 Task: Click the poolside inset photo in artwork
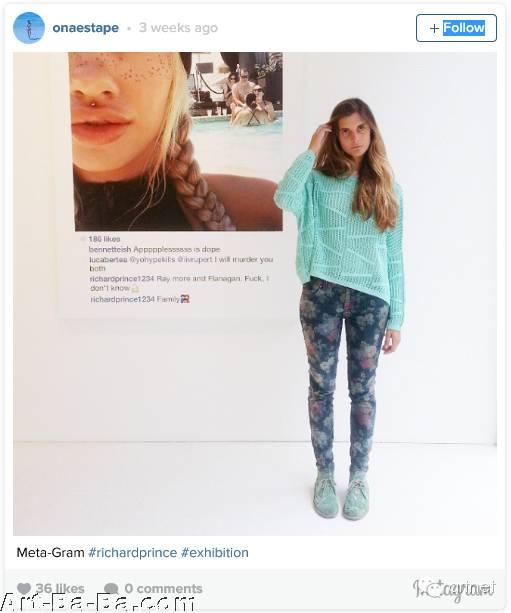pos(236,91)
